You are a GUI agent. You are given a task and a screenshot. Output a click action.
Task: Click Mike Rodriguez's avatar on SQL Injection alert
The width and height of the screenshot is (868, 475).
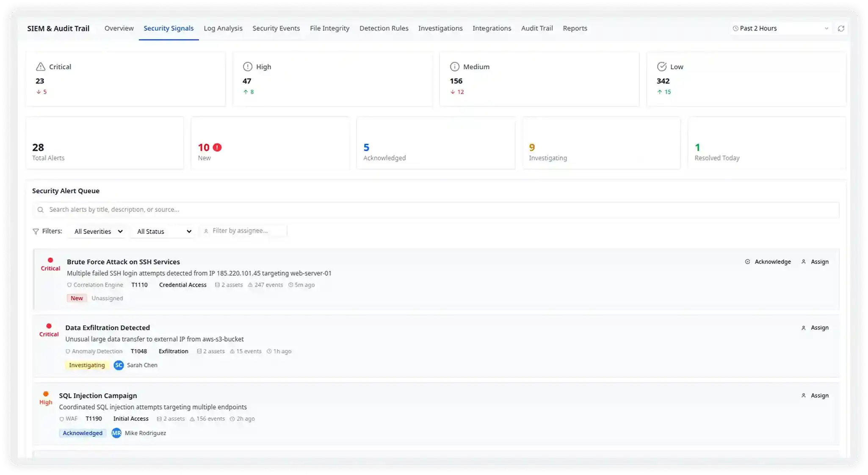(116, 433)
